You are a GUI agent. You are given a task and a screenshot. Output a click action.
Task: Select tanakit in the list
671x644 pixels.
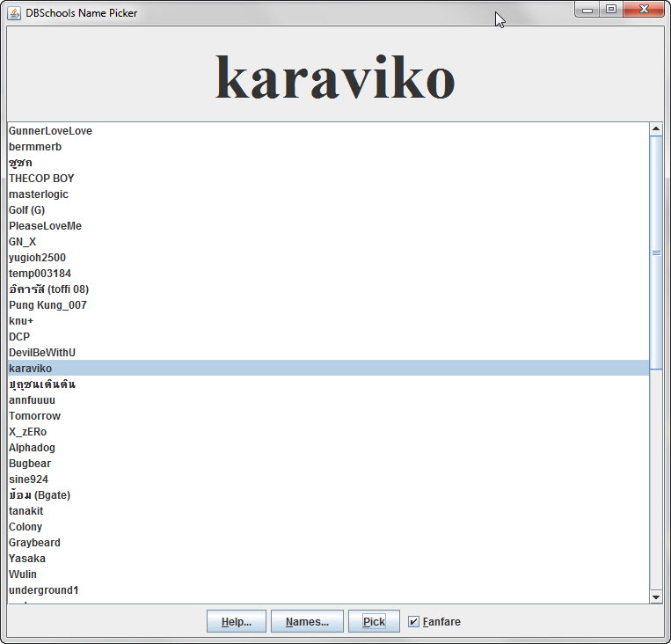pos(328,511)
